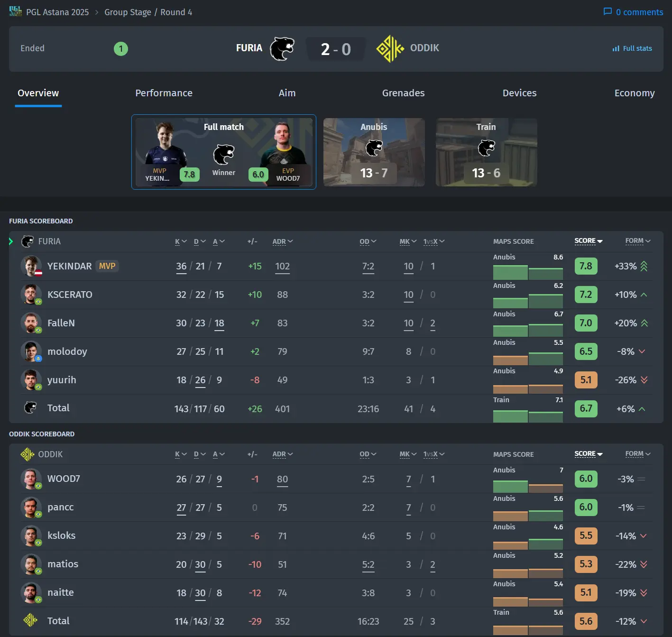Open the PGL Astana 2025 tournament logo
This screenshot has width=672, height=637.
(x=16, y=11)
